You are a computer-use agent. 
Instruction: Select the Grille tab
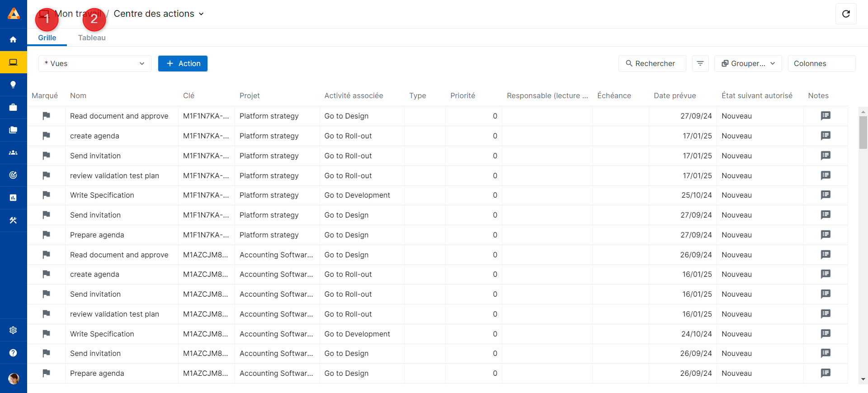coord(47,38)
